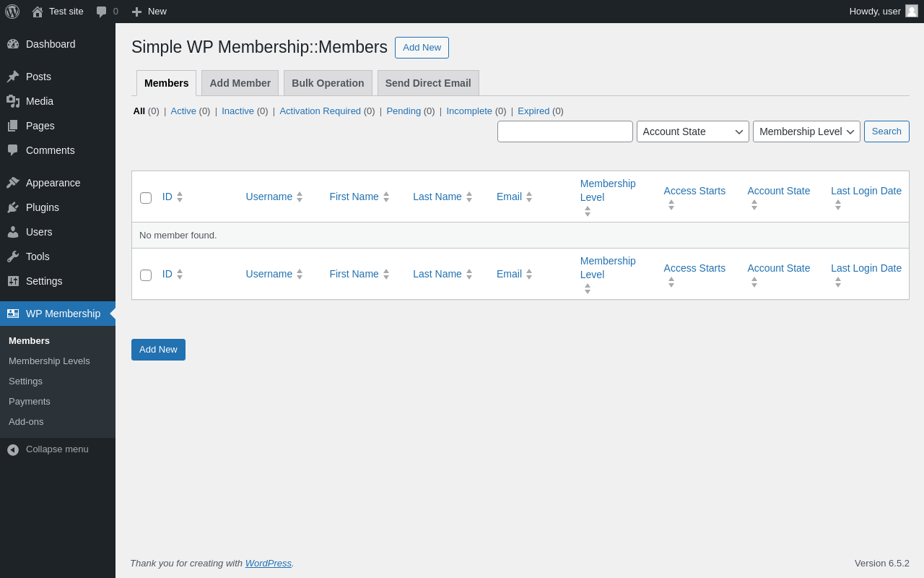This screenshot has height=578, width=924.
Task: Open the Send Direct Email tab
Action: [428, 83]
